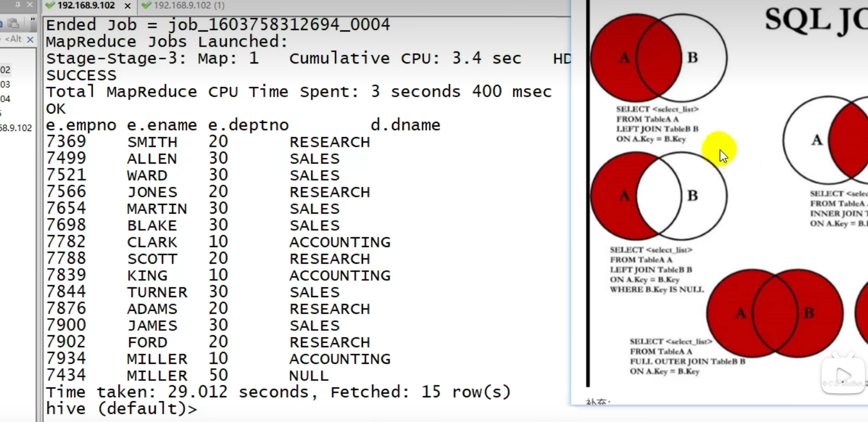Click the e.empno column header

click(x=81, y=125)
